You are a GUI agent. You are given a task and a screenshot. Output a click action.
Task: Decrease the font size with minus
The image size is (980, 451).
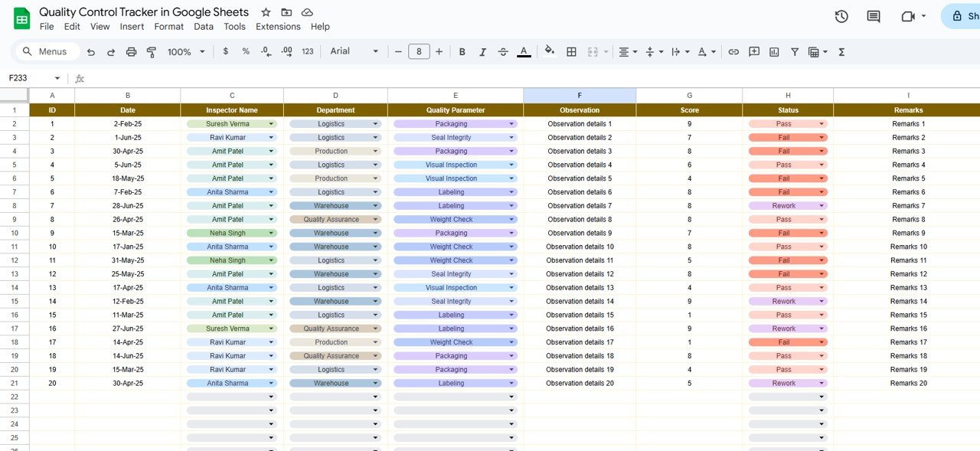coord(398,51)
